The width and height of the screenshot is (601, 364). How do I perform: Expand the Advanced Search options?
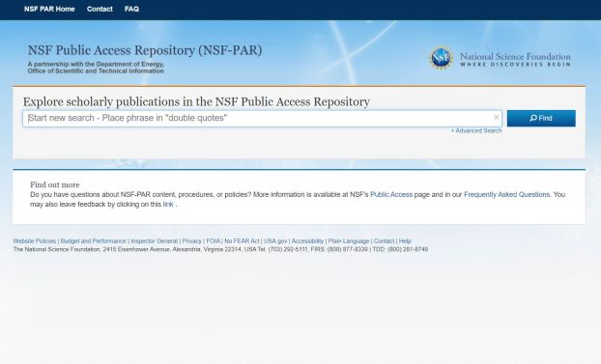point(476,130)
